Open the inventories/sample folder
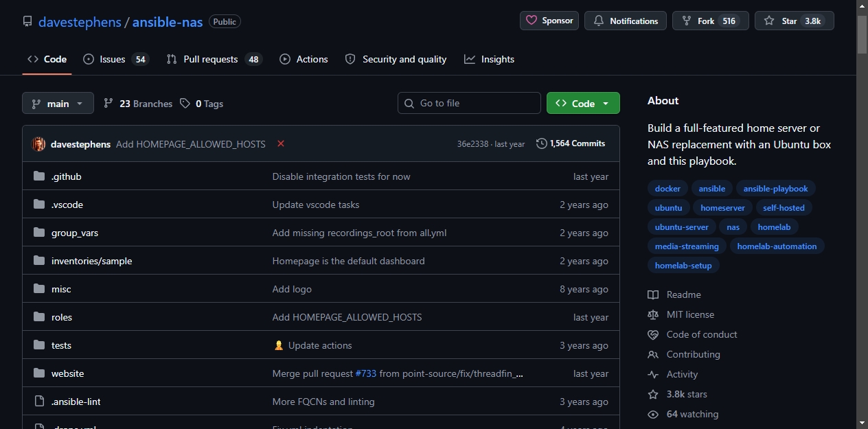 point(91,261)
